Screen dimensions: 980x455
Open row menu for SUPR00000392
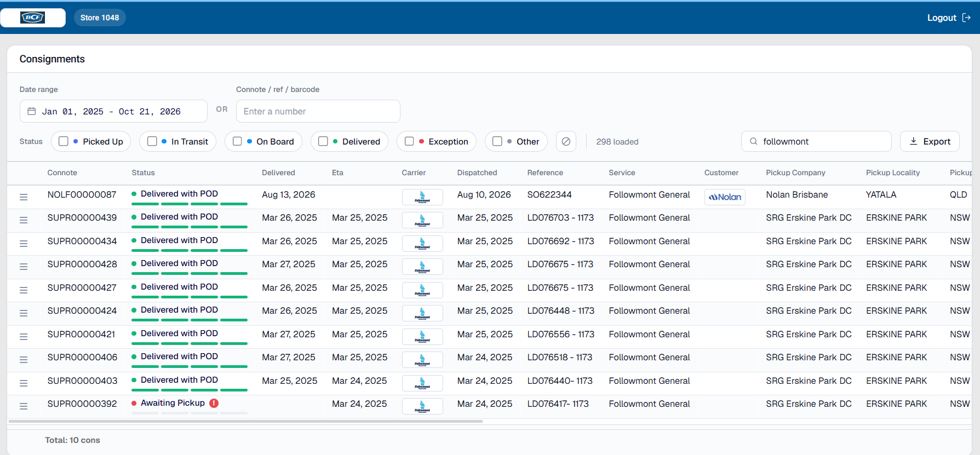[x=24, y=406]
